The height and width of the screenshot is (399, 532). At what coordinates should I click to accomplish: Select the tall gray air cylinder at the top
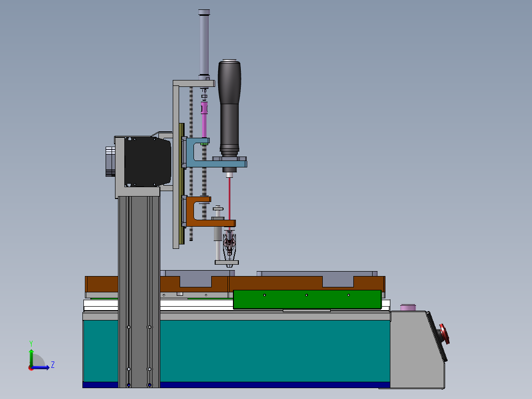point(204,44)
